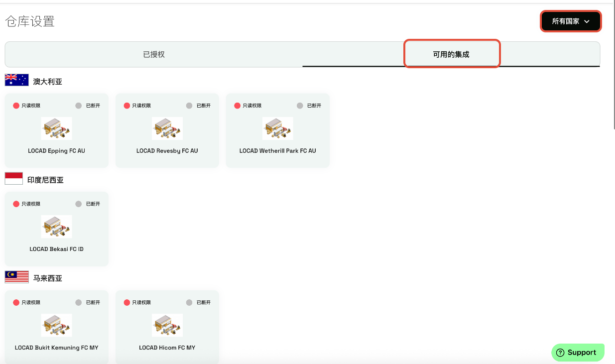
Task: Click 只读权限 label on Hicom card
Action: click(x=141, y=302)
